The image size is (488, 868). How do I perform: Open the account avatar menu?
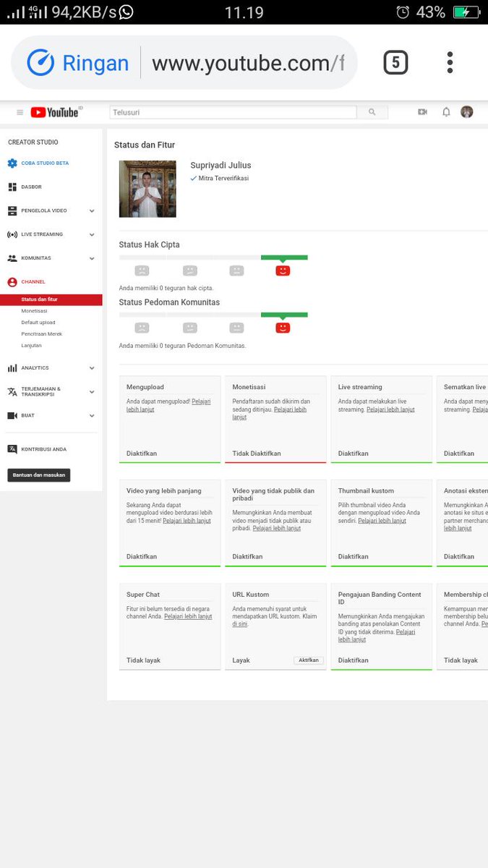pyautogui.click(x=467, y=112)
